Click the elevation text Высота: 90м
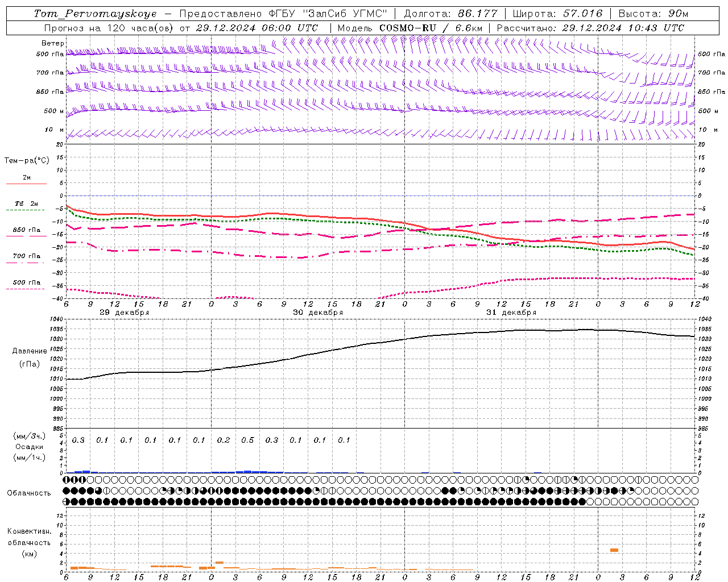 click(653, 14)
